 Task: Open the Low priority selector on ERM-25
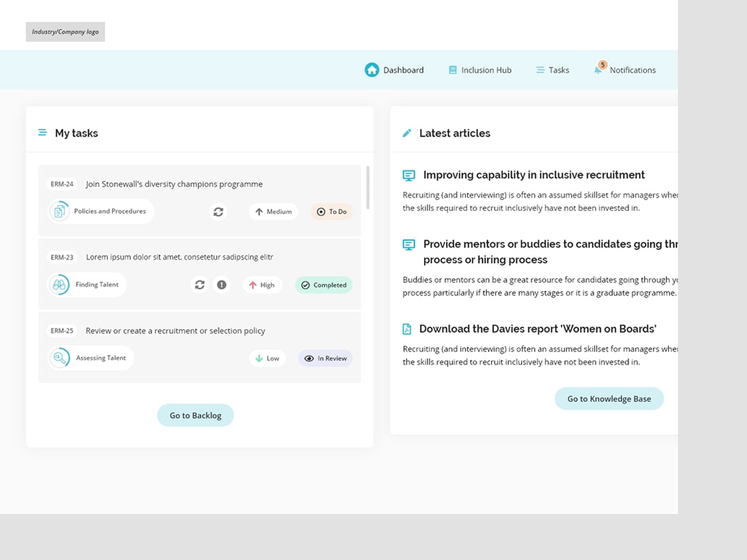(x=267, y=358)
